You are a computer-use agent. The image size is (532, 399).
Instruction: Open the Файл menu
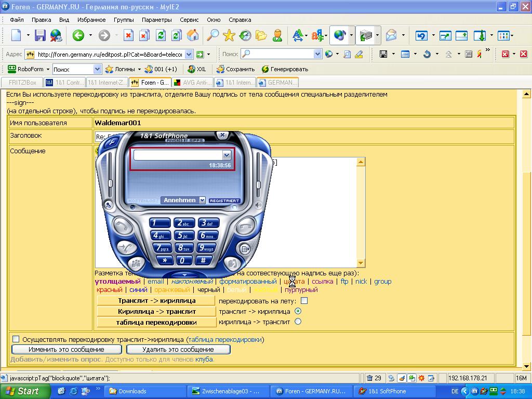(x=17, y=20)
